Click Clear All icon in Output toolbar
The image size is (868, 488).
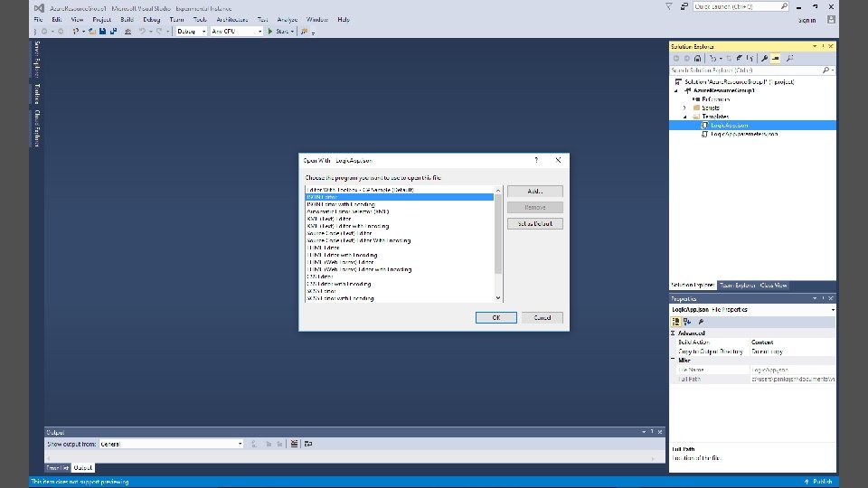point(294,444)
